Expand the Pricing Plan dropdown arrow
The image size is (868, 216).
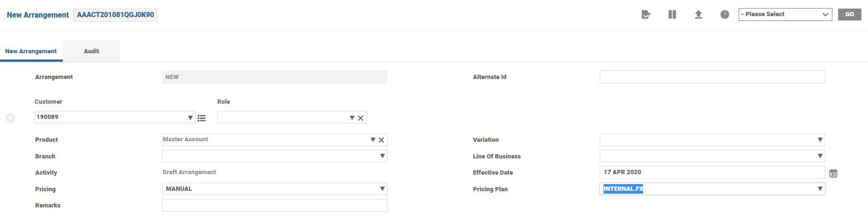tap(819, 189)
